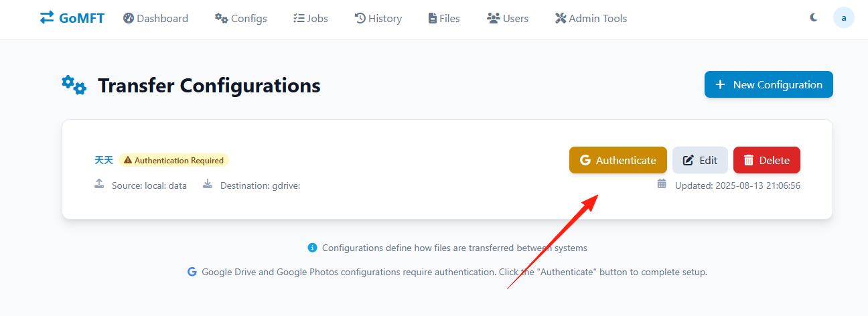Open the Jobs page

311,18
